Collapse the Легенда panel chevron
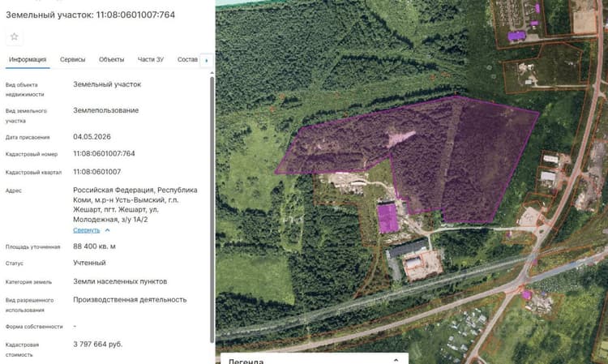This screenshot has height=364, width=608. 396,360
